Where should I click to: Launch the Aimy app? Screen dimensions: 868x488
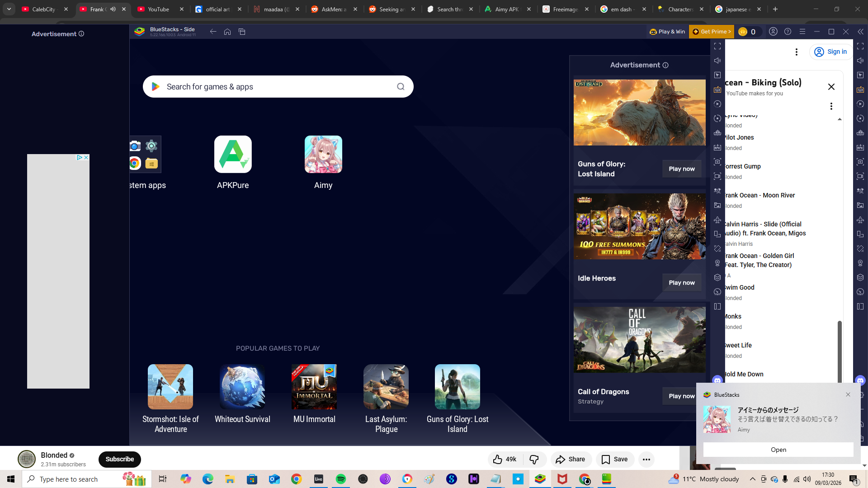pos(323,154)
